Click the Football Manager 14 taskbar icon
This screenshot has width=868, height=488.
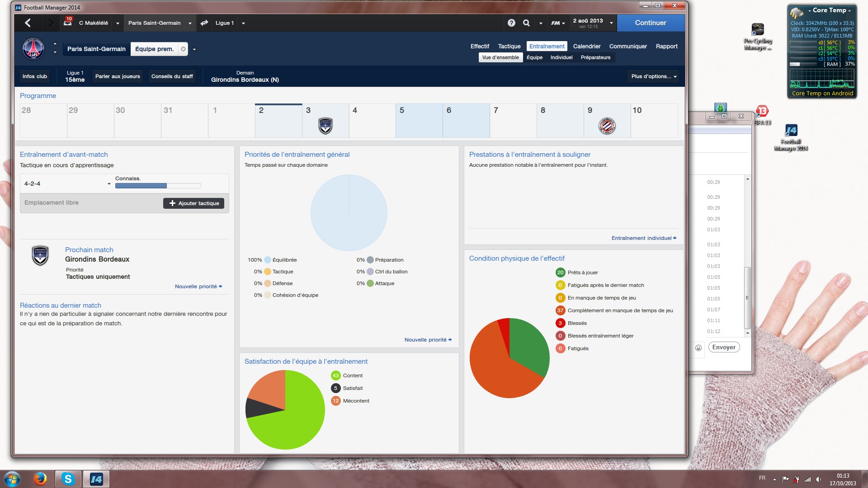(x=96, y=479)
